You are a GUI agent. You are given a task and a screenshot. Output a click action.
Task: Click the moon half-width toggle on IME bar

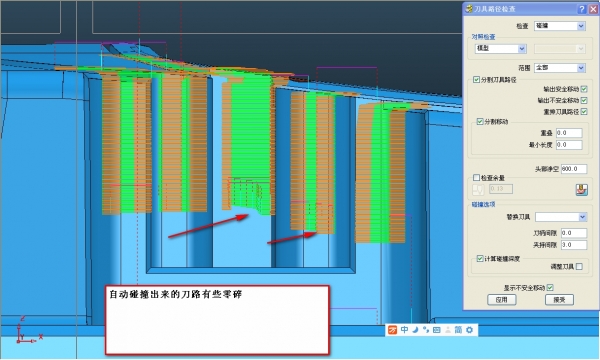415,330
